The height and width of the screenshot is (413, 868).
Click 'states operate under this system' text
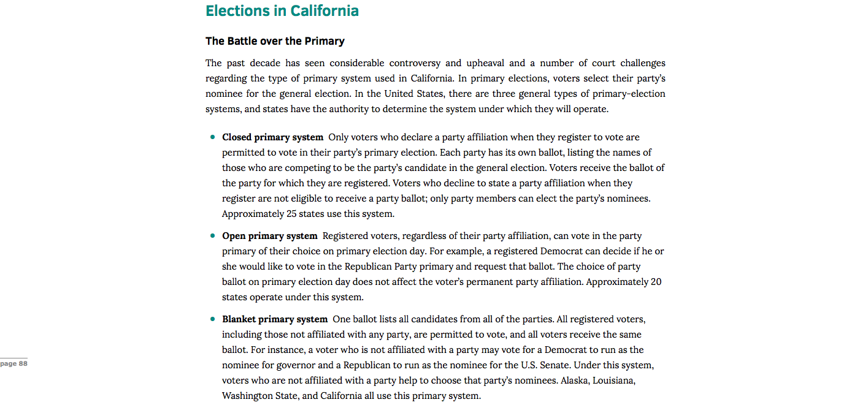click(293, 297)
